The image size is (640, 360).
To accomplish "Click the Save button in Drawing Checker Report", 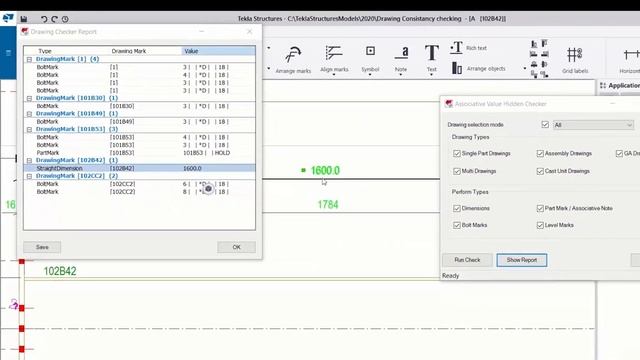I will pyautogui.click(x=42, y=247).
